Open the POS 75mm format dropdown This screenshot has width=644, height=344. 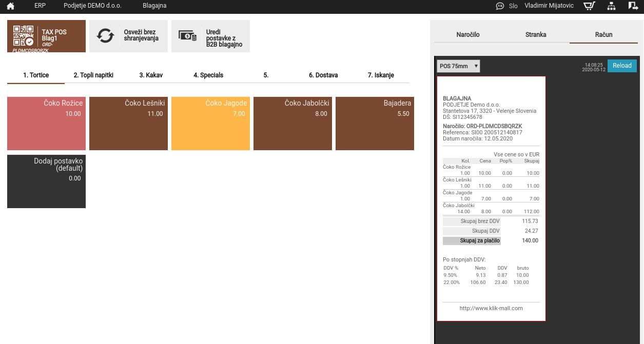pos(458,66)
